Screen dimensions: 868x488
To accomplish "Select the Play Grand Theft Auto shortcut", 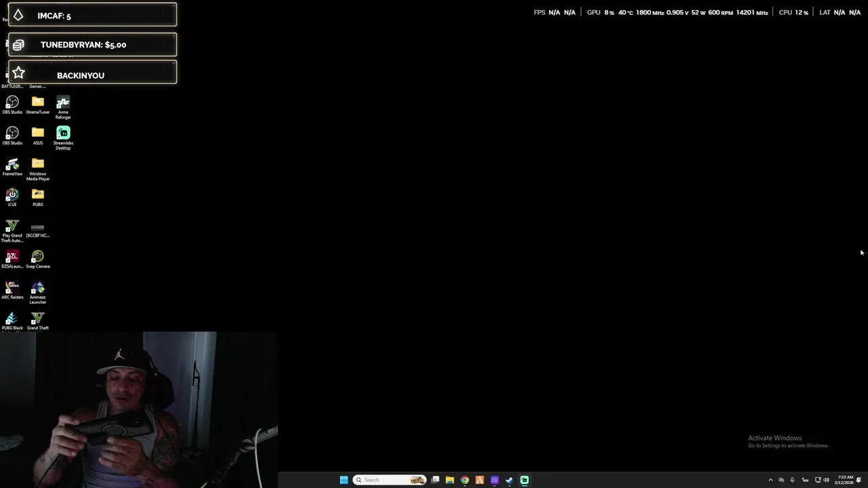I will pos(12,230).
